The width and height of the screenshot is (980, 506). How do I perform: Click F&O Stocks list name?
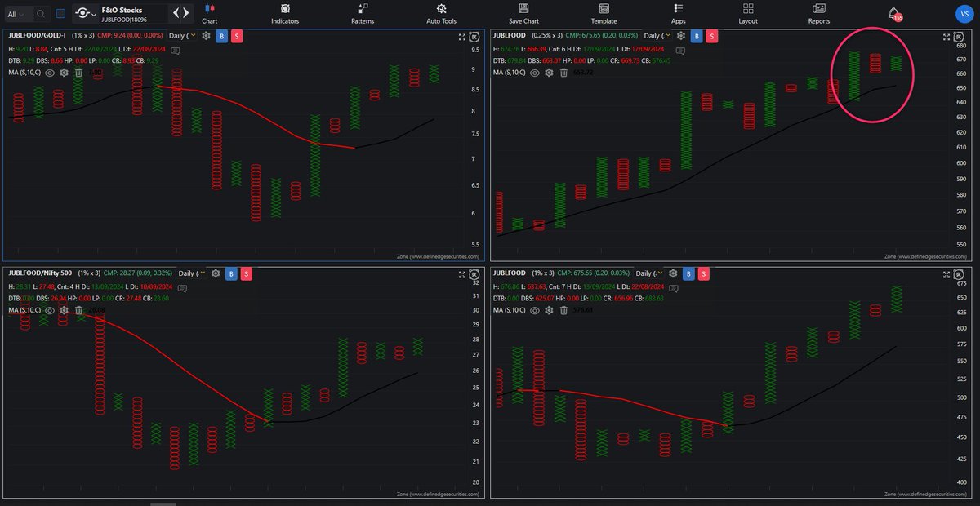pos(122,10)
